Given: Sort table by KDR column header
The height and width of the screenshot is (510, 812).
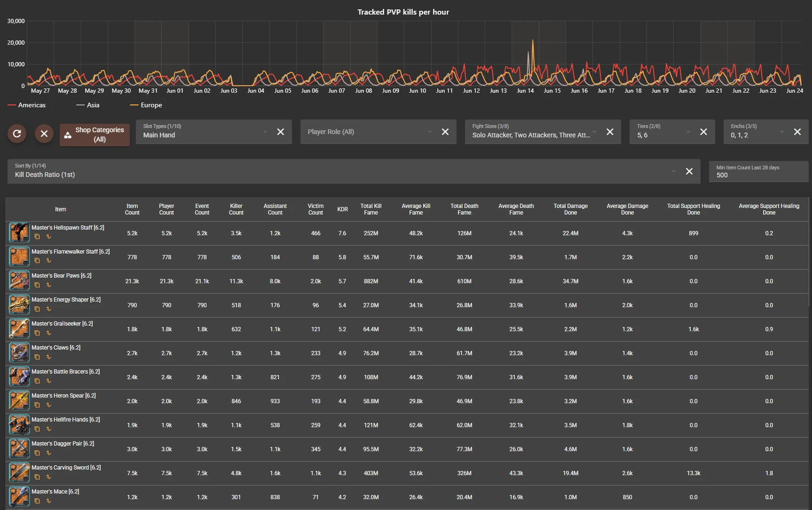Looking at the screenshot, I should coord(342,209).
